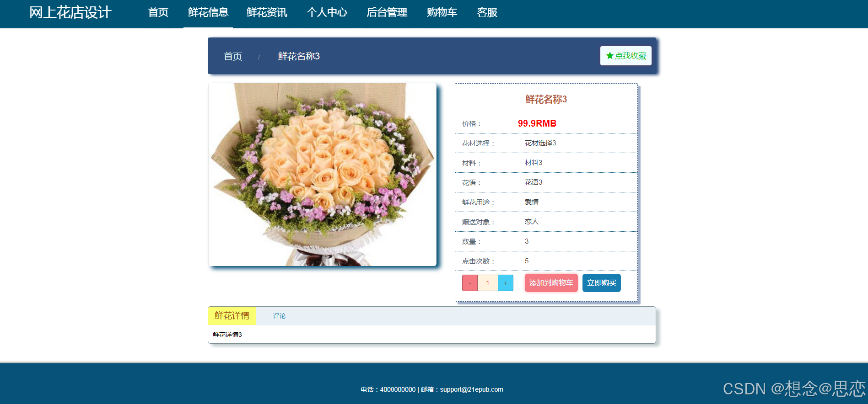Click the 鲜花用途 label

click(x=478, y=202)
